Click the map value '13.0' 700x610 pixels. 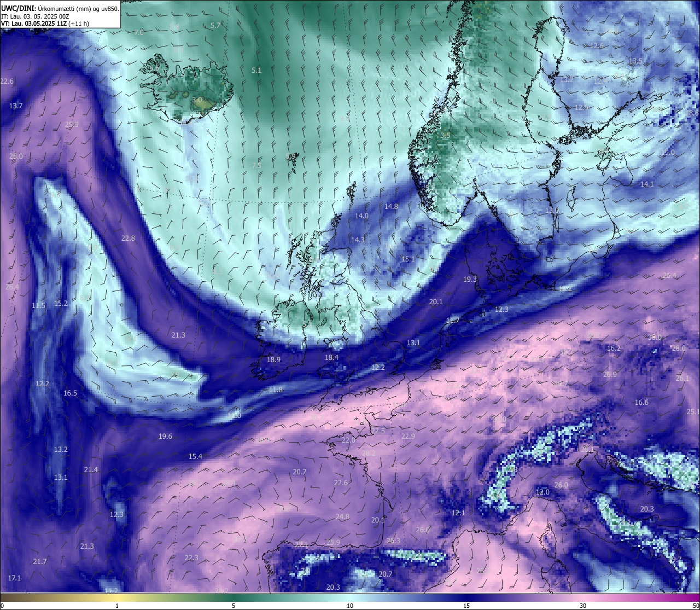point(552,211)
